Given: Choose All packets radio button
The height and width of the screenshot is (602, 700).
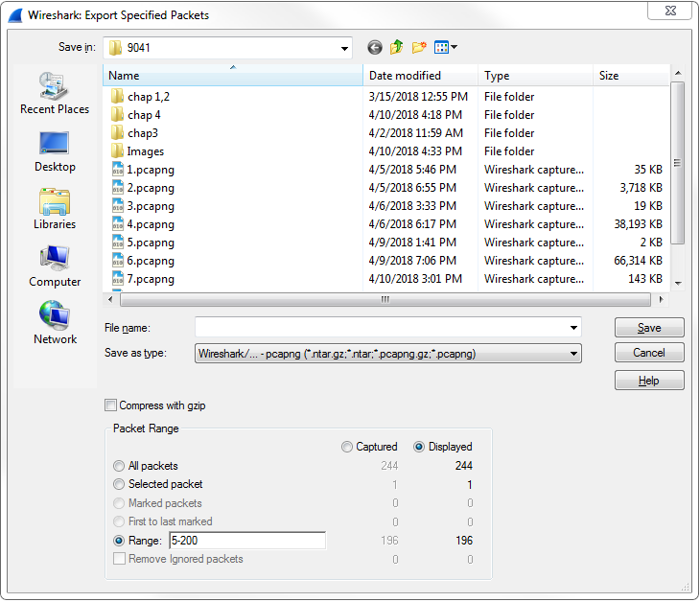Looking at the screenshot, I should [119, 466].
